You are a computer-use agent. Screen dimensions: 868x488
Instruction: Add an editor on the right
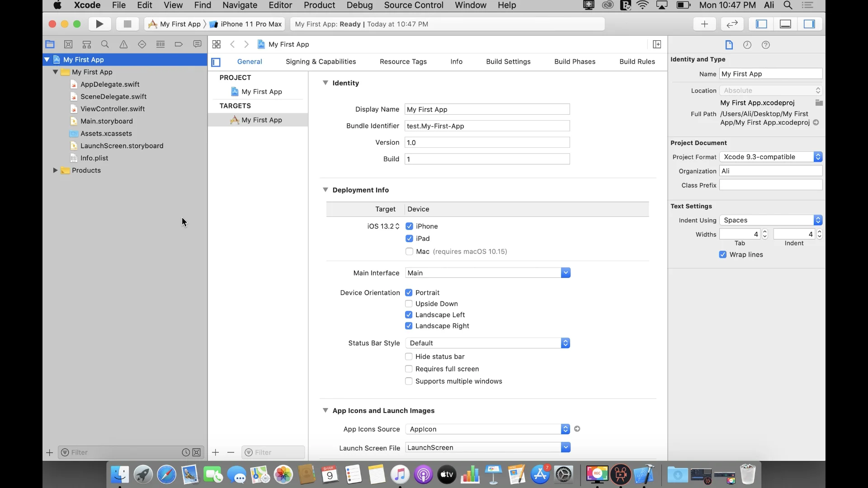click(x=657, y=44)
